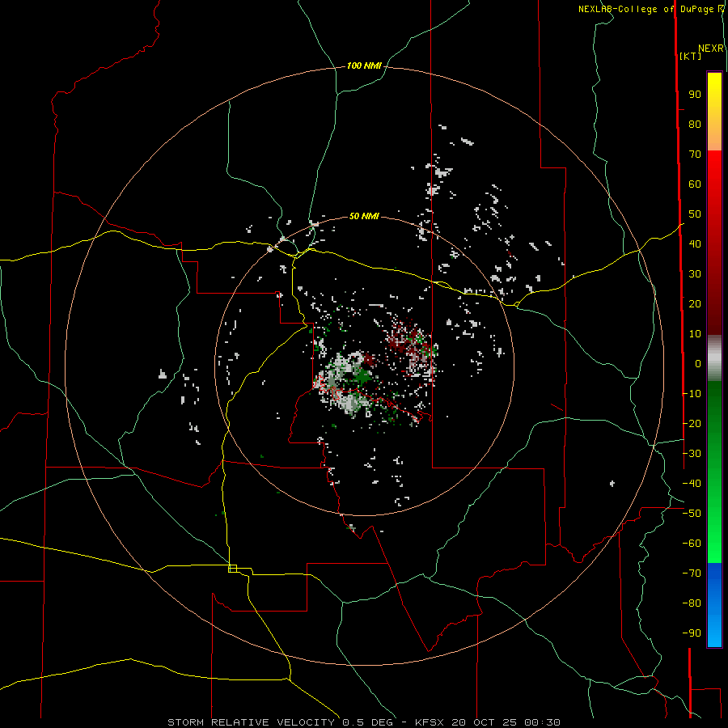Select the 80 value on velocity scale

[x=695, y=124]
